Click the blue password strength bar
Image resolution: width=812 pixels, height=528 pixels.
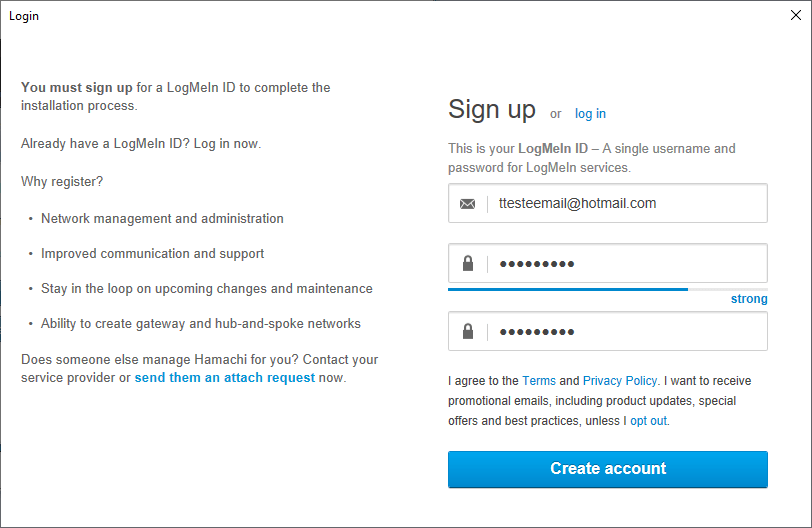[x=567, y=289]
